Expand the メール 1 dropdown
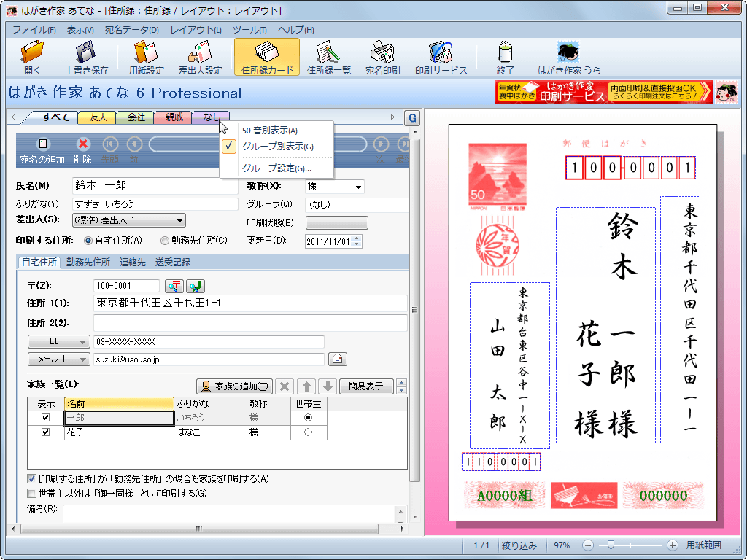The height and width of the screenshot is (560, 747). (x=59, y=359)
